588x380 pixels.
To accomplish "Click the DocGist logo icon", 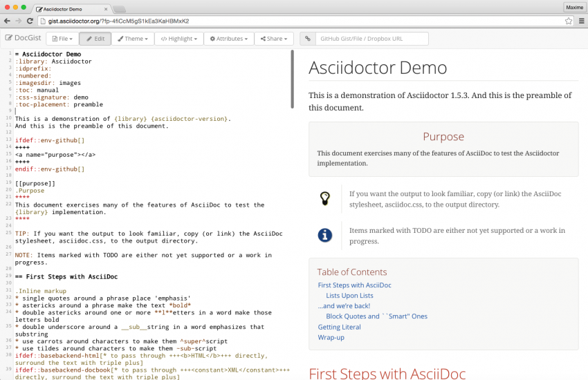I will coord(8,38).
